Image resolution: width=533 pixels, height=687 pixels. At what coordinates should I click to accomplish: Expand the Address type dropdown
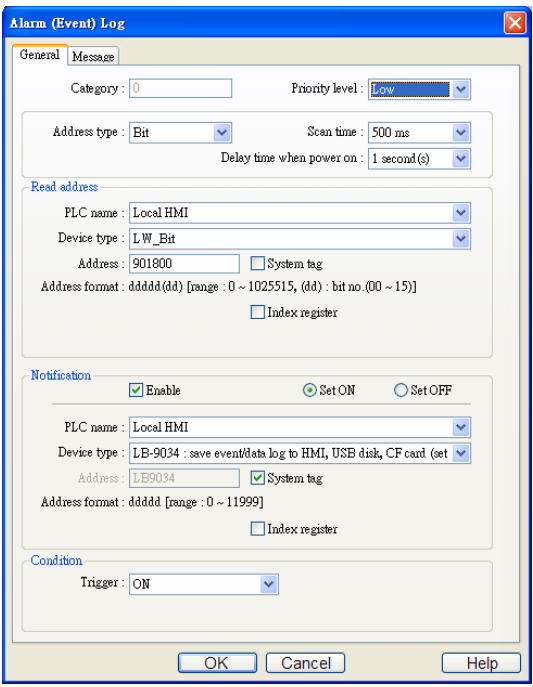tap(180, 132)
